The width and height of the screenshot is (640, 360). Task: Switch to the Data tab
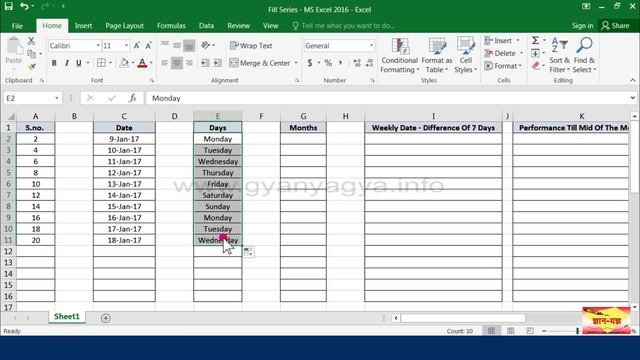pos(207,26)
